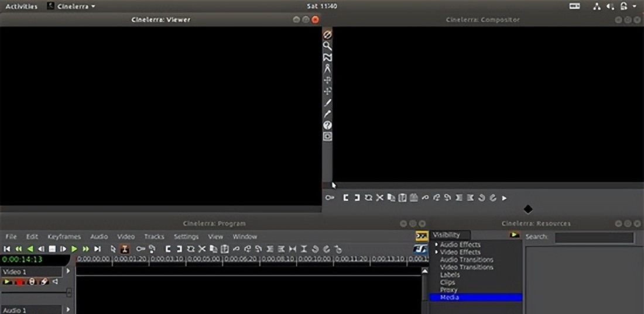Step one frame forward in Program transport
The width and height of the screenshot is (644, 314).
(x=63, y=249)
